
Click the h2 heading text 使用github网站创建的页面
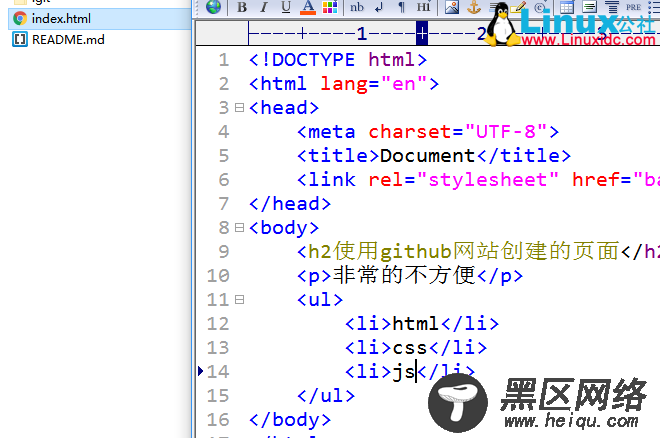click(x=476, y=252)
